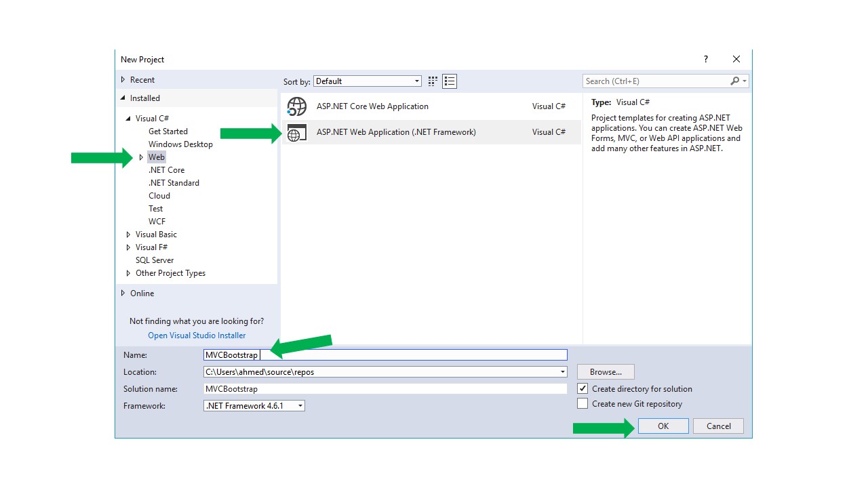The width and height of the screenshot is (868, 488).
Task: Open the Location path dropdown
Action: 563,372
